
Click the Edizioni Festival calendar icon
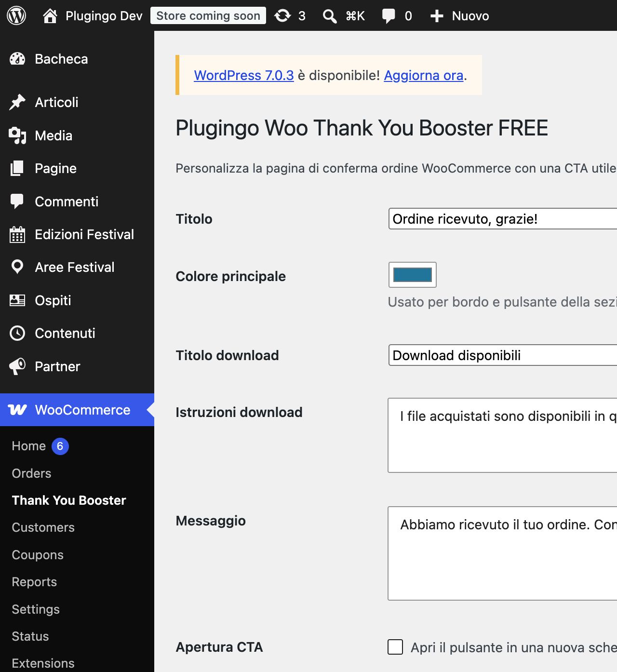(x=17, y=234)
